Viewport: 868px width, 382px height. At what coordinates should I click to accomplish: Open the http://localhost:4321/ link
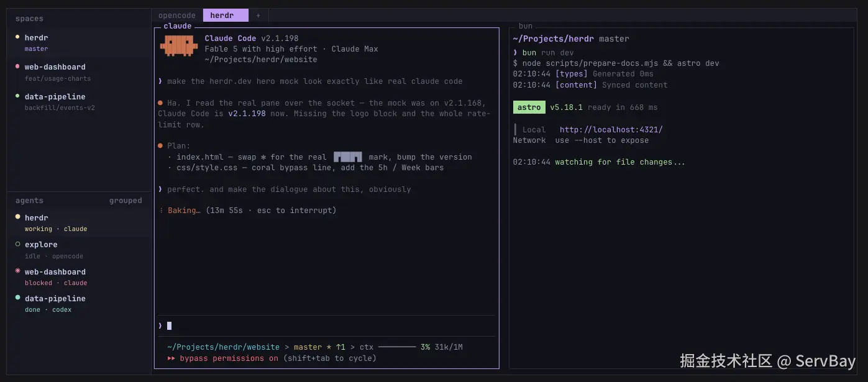click(x=611, y=130)
